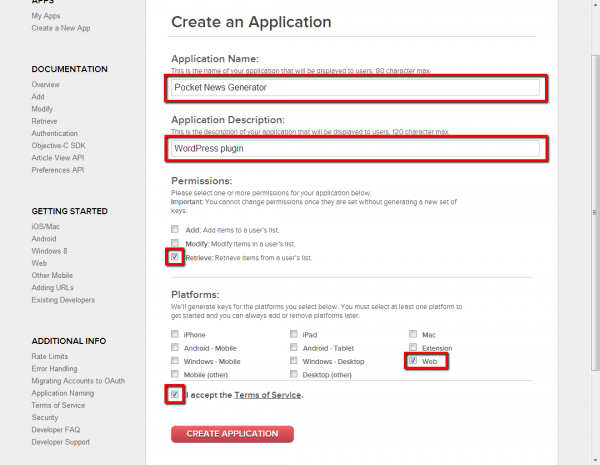
Task: Check the Mac platform checkbox
Action: [x=413, y=334]
